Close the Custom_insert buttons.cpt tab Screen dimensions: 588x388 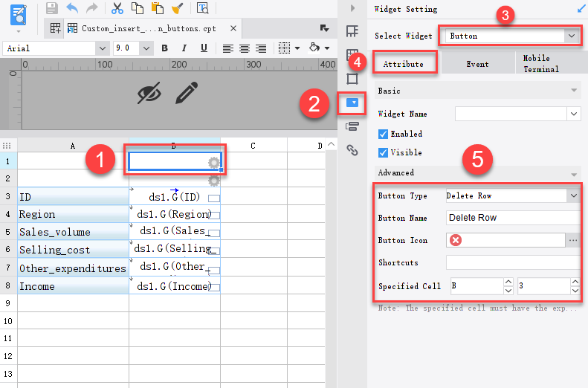[233, 28]
